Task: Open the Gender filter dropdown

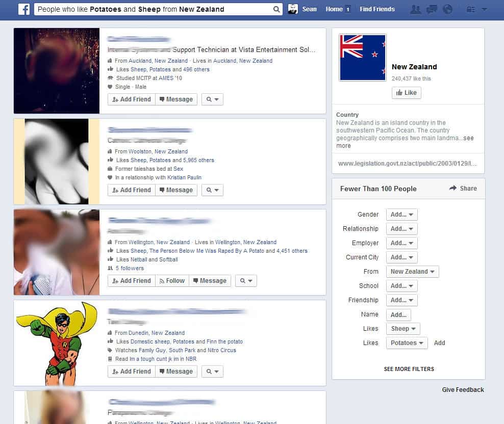Action: click(x=402, y=215)
